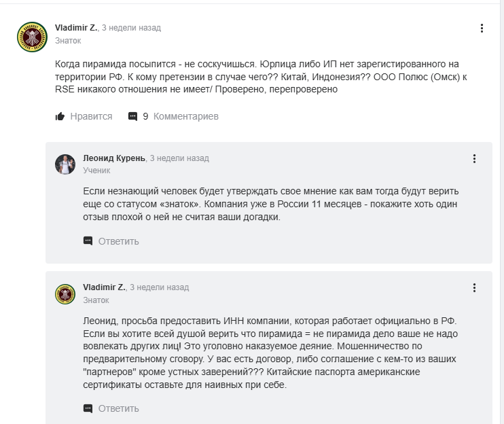Screen dimensions: 504x424
Task: Open three-dot menu on main review
Action: 482,28
